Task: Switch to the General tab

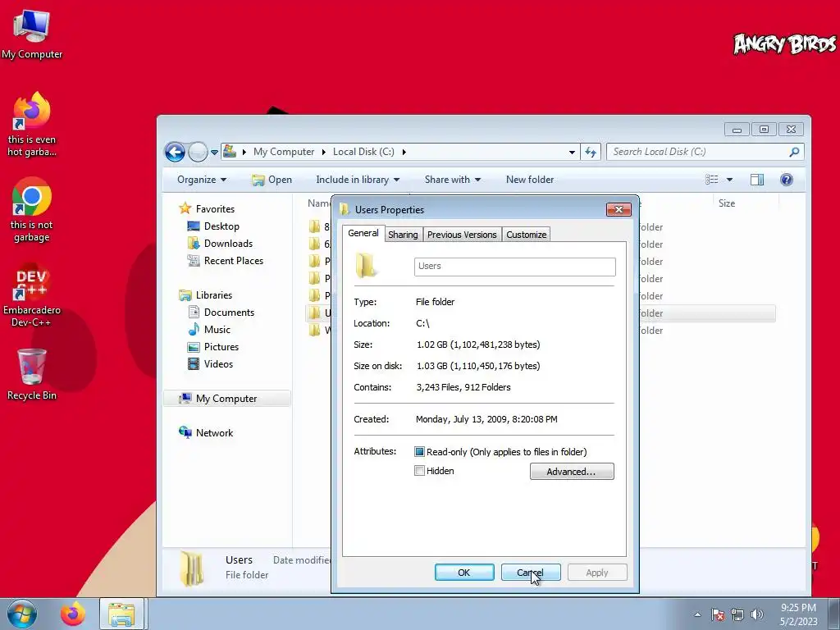Action: pos(363,233)
